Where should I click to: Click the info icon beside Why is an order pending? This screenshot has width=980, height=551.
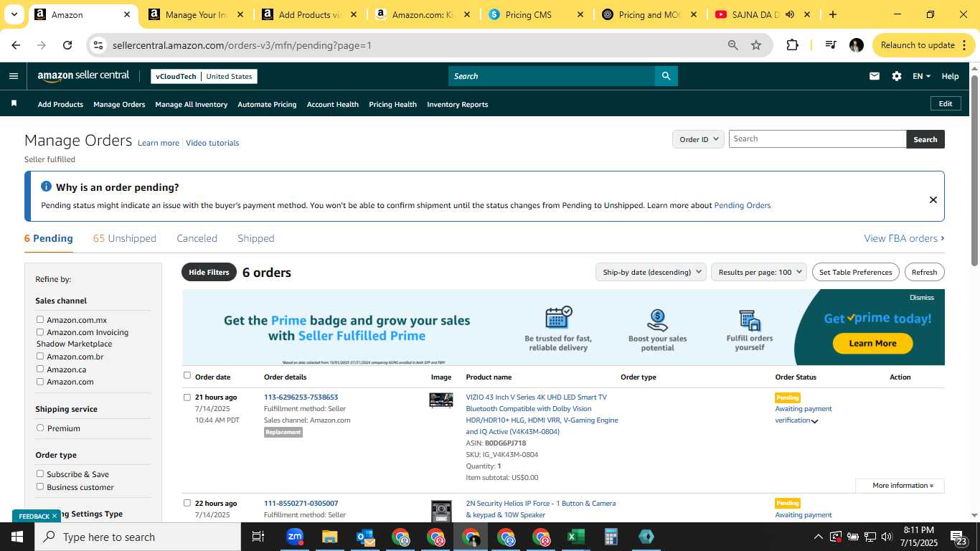(46, 187)
